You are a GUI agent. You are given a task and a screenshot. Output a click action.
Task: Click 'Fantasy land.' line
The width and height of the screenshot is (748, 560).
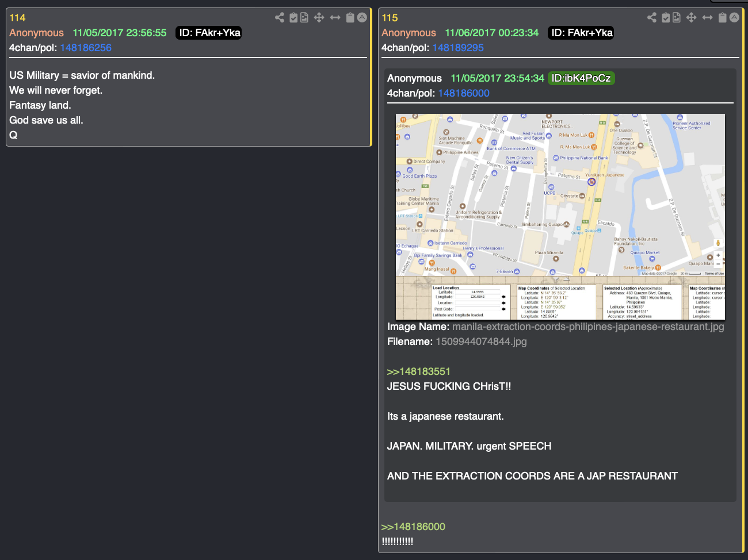tap(40, 105)
